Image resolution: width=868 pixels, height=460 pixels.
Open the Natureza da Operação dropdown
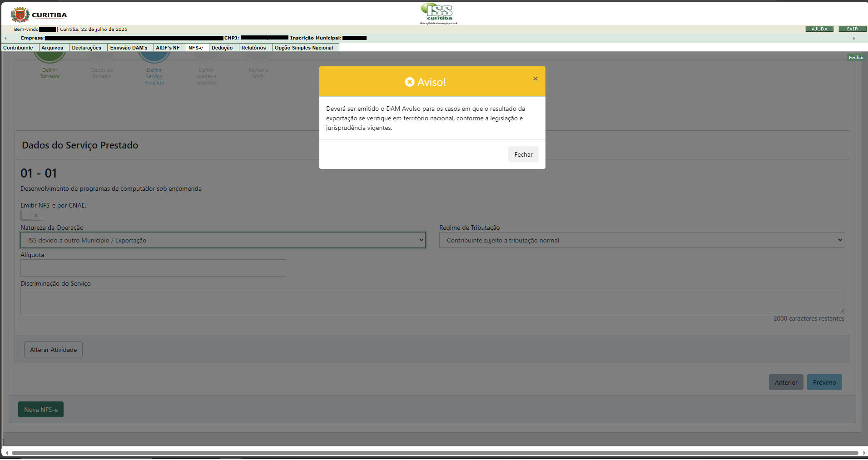tap(223, 240)
